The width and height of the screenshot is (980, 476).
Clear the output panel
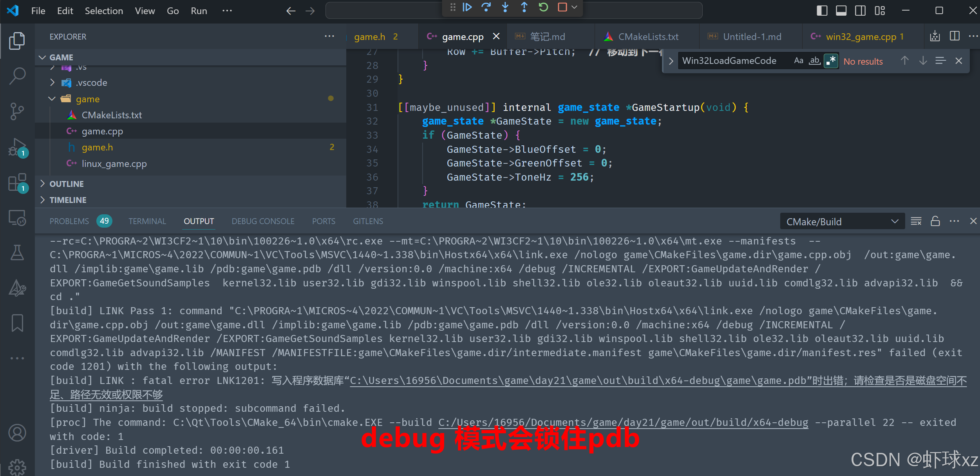[x=916, y=221]
